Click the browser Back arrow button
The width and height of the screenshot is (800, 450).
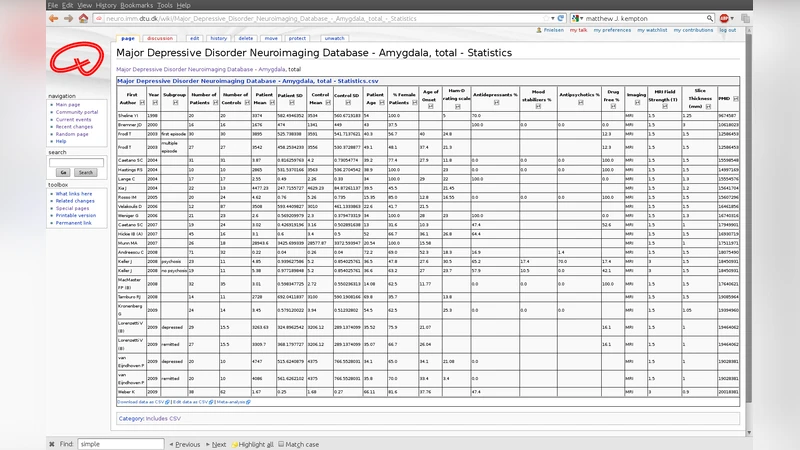coord(55,18)
